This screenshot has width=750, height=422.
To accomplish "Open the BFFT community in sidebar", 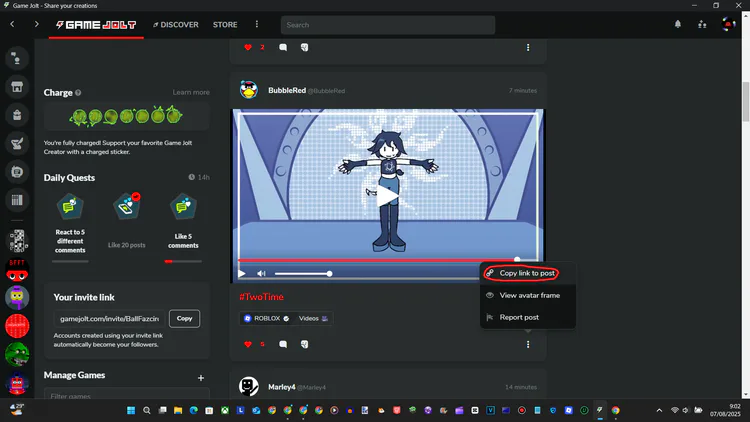I will pos(17,270).
